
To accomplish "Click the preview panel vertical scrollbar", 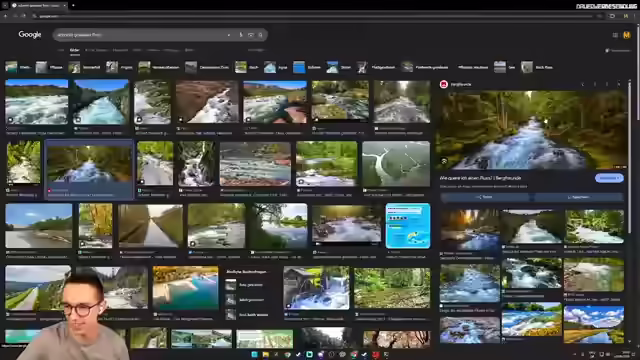I will pyautogui.click(x=629, y=155).
